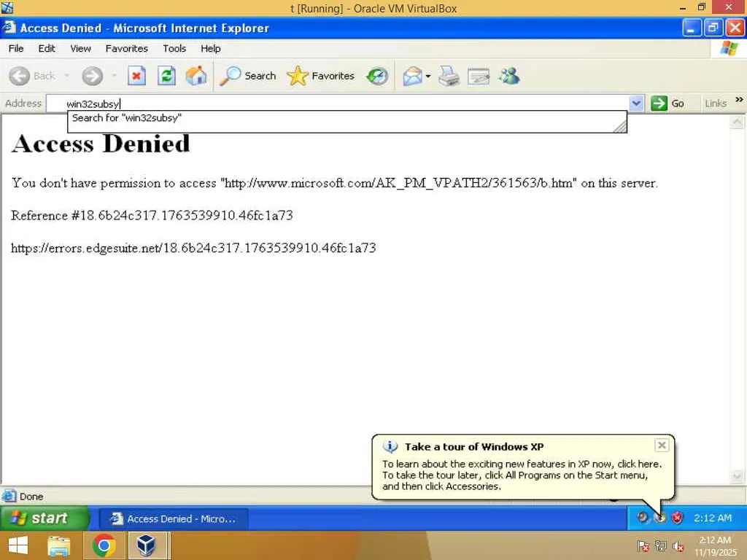Viewport: 747px width, 560px height.
Task: Select VirtualBox icon on host taskbar
Action: pos(146,545)
